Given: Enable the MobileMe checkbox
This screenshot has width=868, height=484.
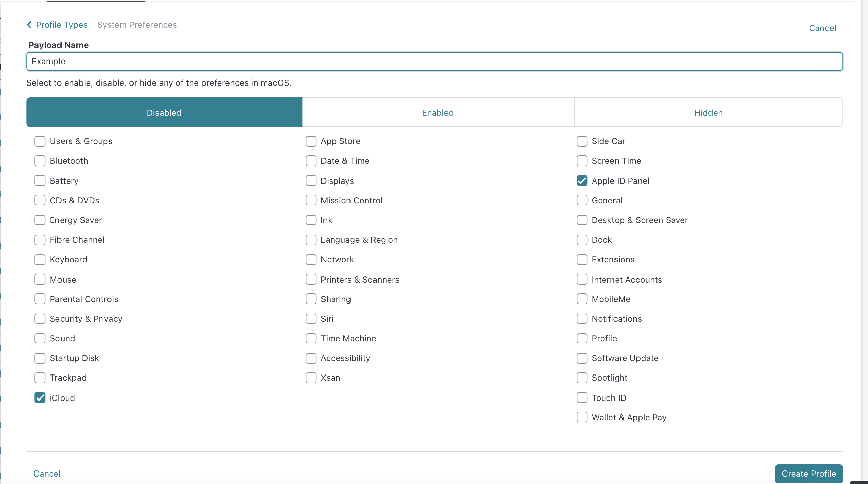Looking at the screenshot, I should click(x=582, y=299).
